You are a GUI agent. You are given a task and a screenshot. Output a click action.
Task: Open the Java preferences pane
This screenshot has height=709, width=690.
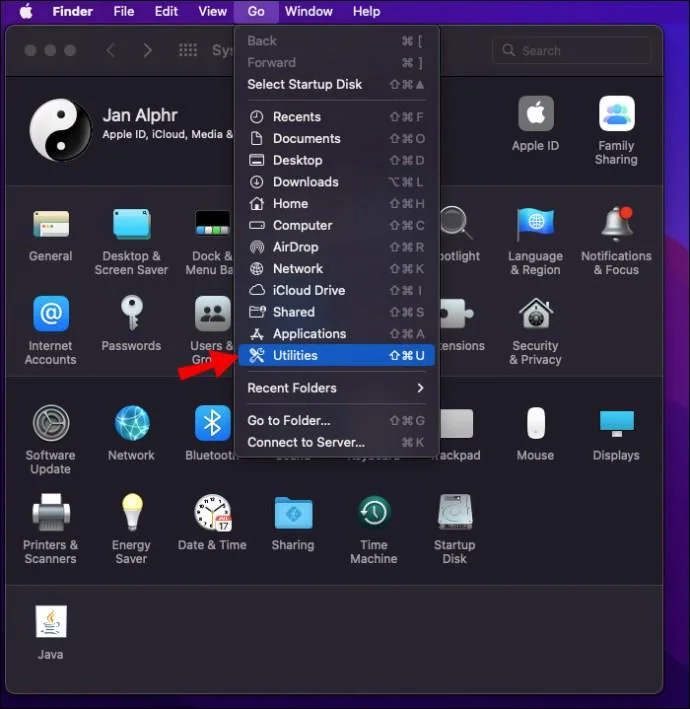click(51, 633)
